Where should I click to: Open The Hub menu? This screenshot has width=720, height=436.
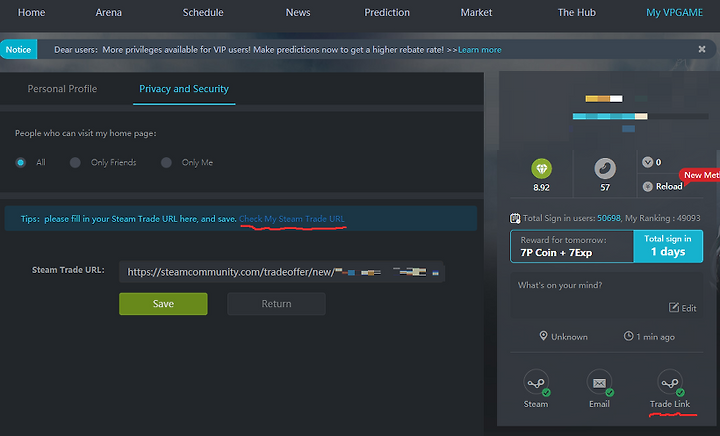pyautogui.click(x=577, y=12)
